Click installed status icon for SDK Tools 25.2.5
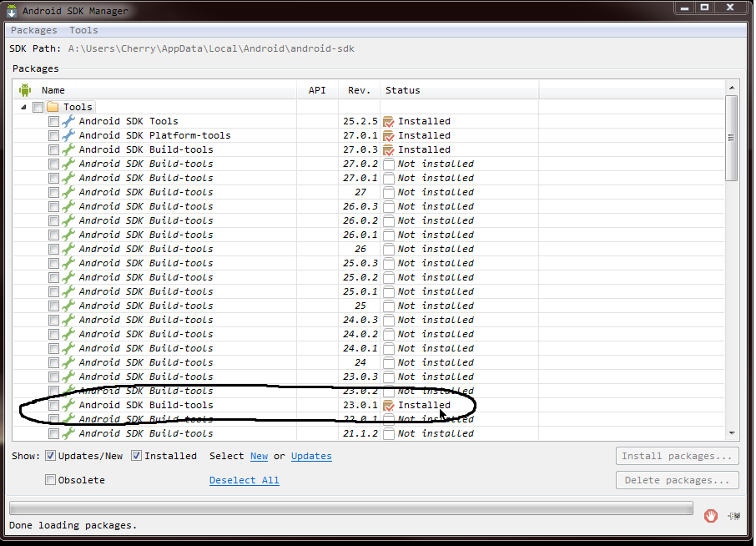 389,122
